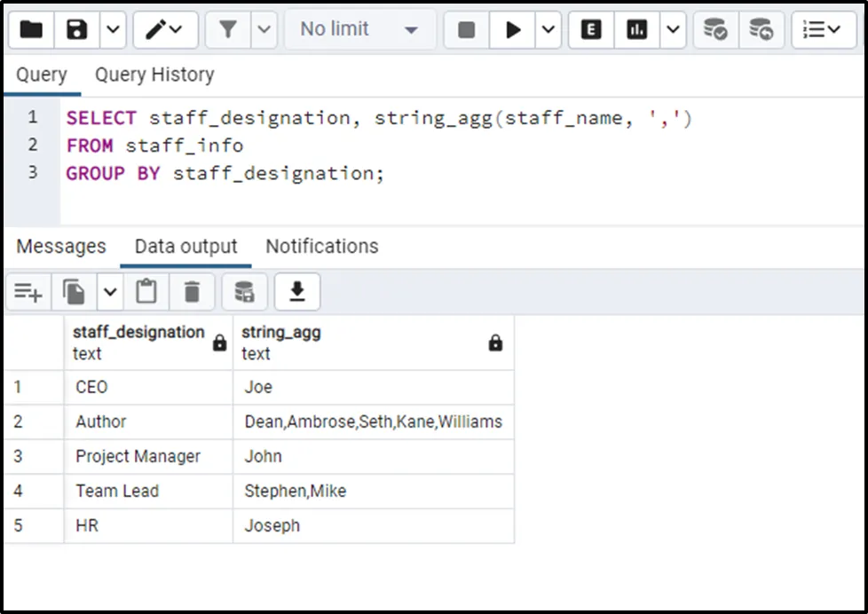Expand the execute options arrow beside play
This screenshot has height=614, width=868.
[548, 30]
